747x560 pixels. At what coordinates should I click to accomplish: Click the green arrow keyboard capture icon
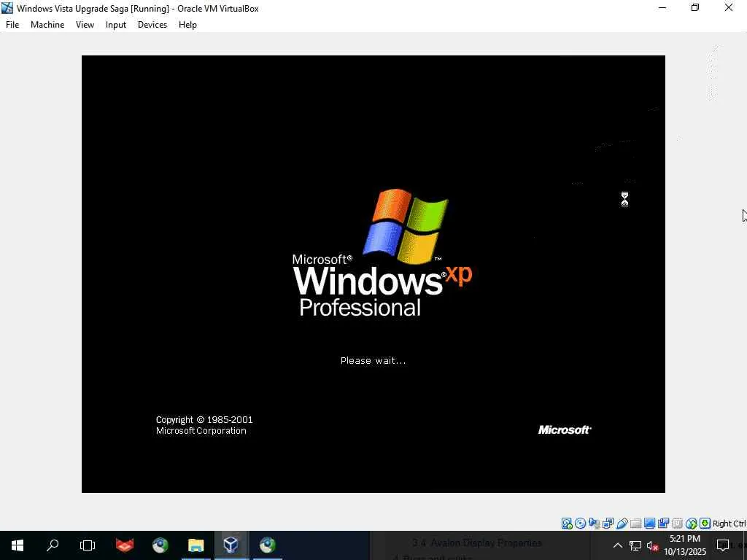[705, 524]
